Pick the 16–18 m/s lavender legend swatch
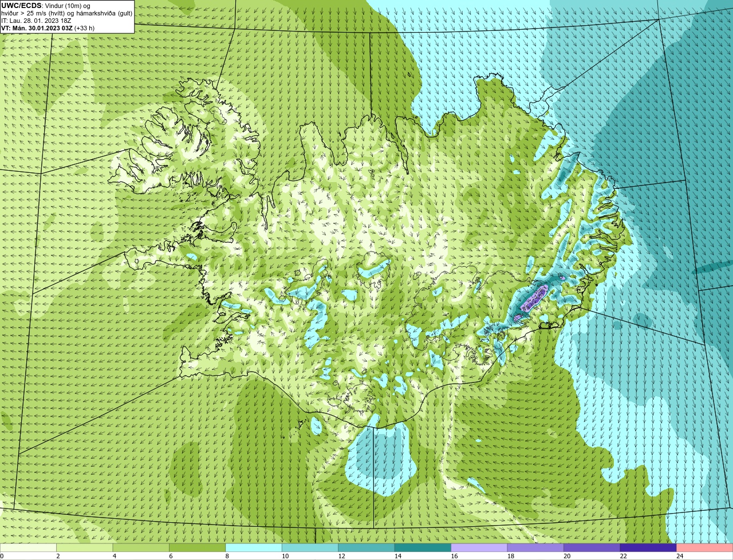This screenshot has width=733, height=560. tap(479, 547)
